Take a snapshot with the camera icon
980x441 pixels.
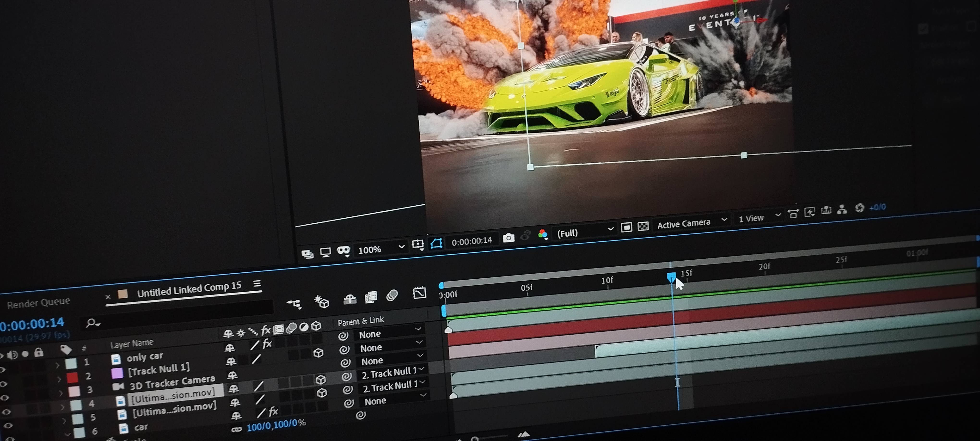pyautogui.click(x=508, y=238)
